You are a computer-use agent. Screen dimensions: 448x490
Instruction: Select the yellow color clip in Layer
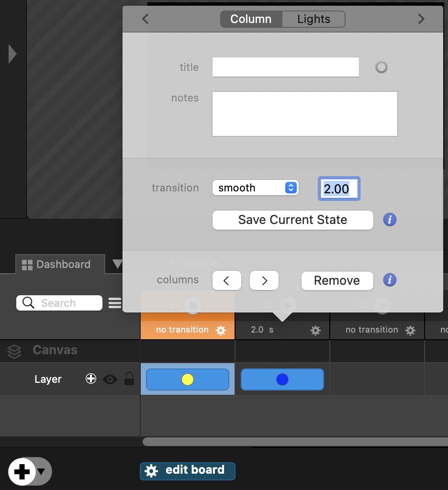tap(187, 379)
